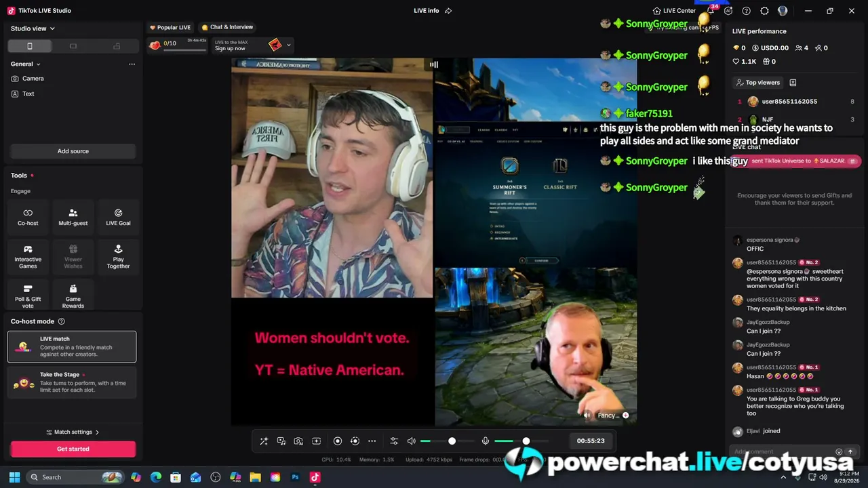Mute the microphone

[486, 441]
